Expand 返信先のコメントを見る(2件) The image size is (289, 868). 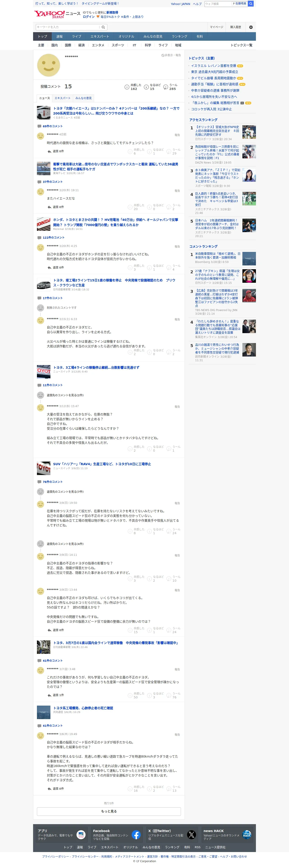pos(65,395)
